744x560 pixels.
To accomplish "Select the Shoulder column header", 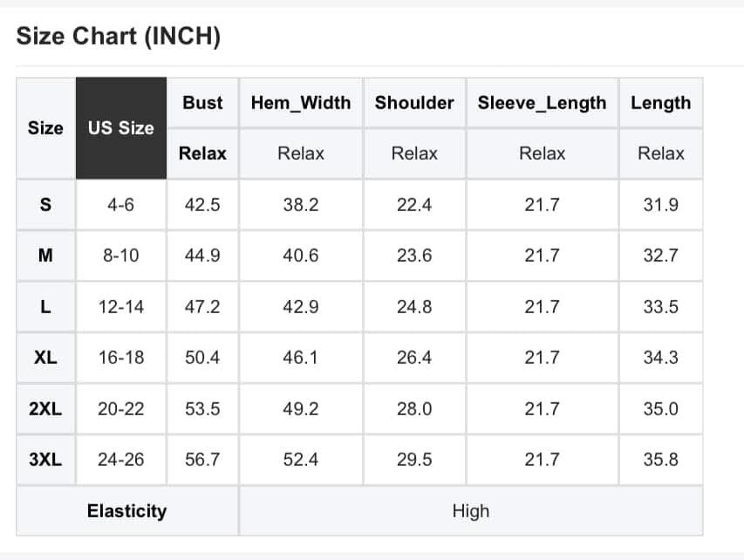I will pyautogui.click(x=414, y=103).
